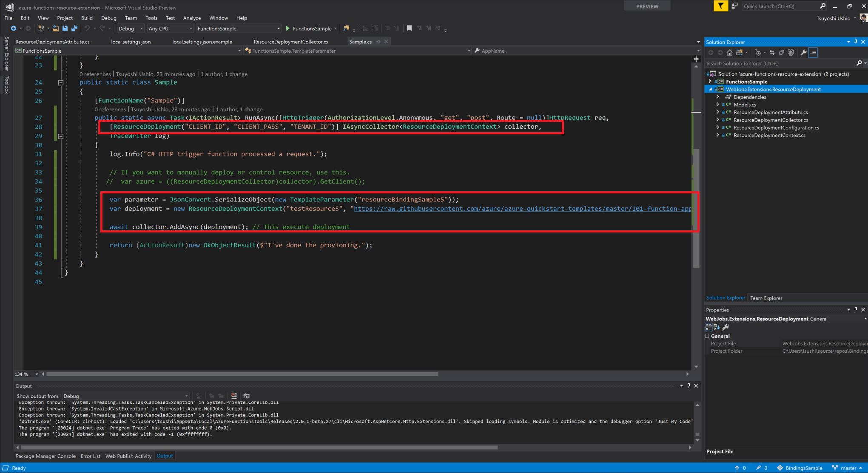Expand the Dependencies node
The width and height of the screenshot is (868, 473).
tap(718, 97)
